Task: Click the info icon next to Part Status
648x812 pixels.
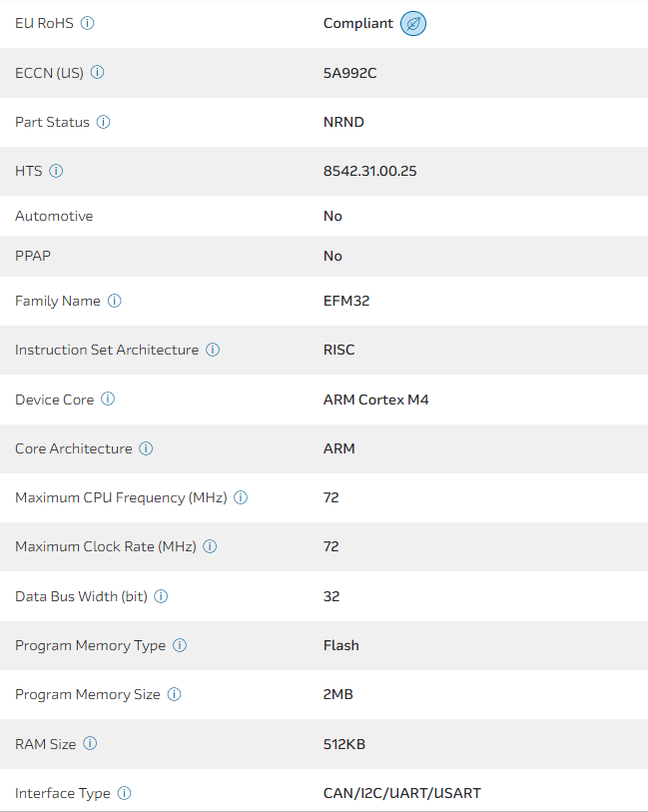Action: pyautogui.click(x=104, y=122)
